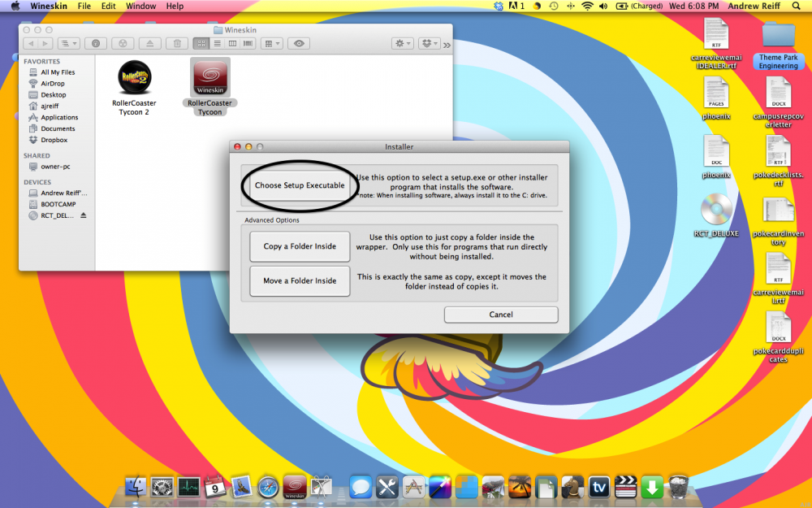The image size is (812, 508).
Task: Click the Delete trash icon in Finder toolbar
Action: coord(178,43)
